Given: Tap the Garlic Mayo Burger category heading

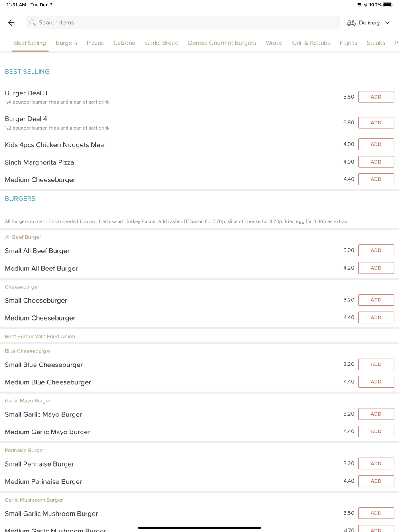Looking at the screenshot, I should pyautogui.click(x=28, y=401).
